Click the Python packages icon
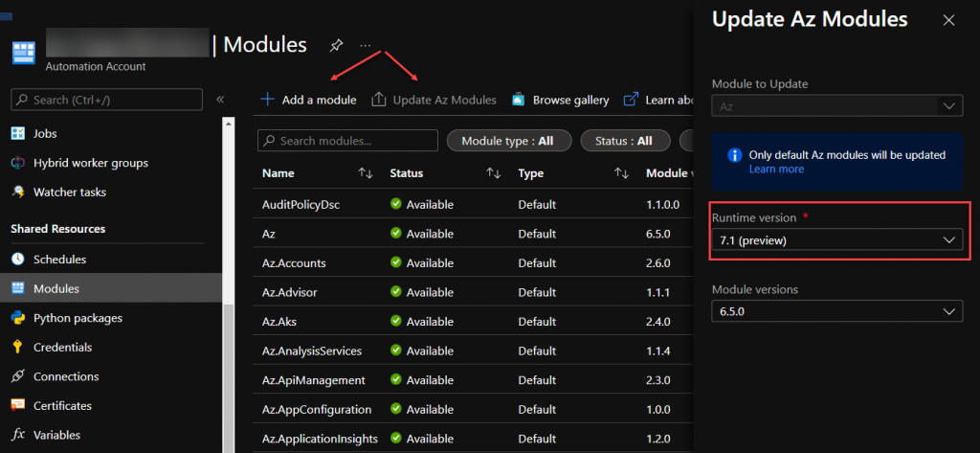 [18, 318]
